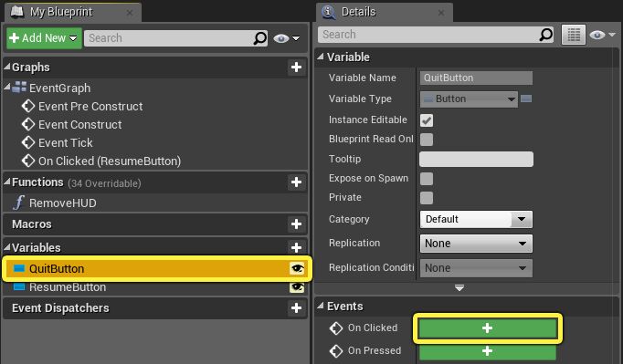Add a new event dispatcher with plus icon
This screenshot has height=364, width=623.
(296, 308)
